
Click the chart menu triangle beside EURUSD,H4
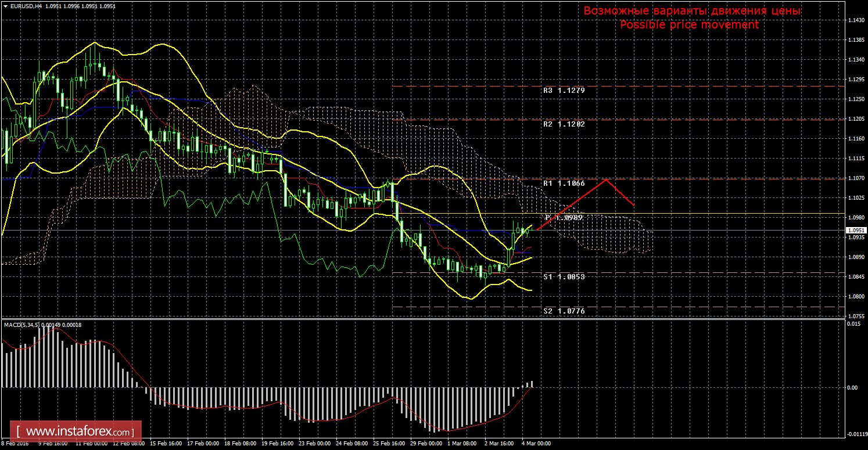[x=5, y=6]
